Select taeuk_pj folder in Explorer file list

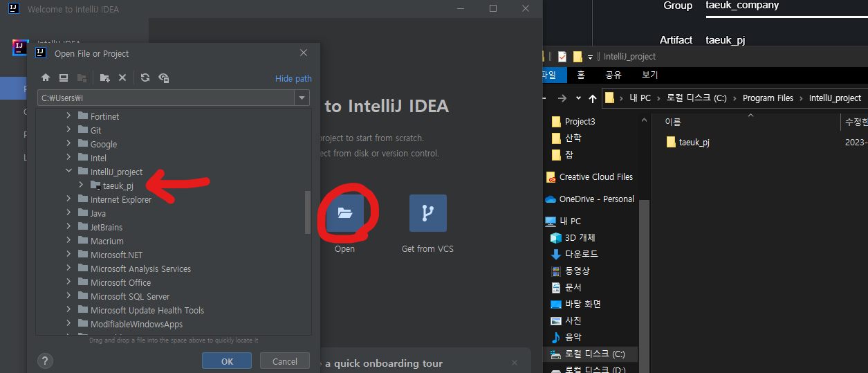point(688,142)
